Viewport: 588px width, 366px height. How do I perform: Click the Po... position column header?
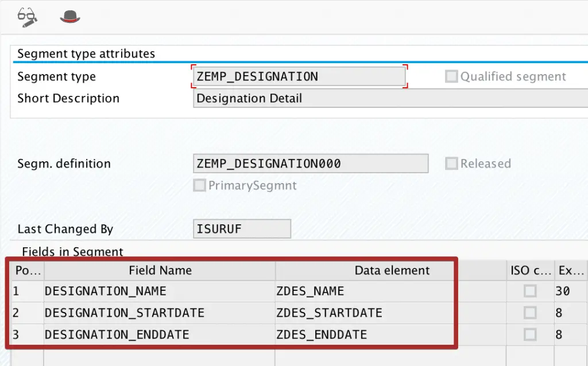(28, 270)
